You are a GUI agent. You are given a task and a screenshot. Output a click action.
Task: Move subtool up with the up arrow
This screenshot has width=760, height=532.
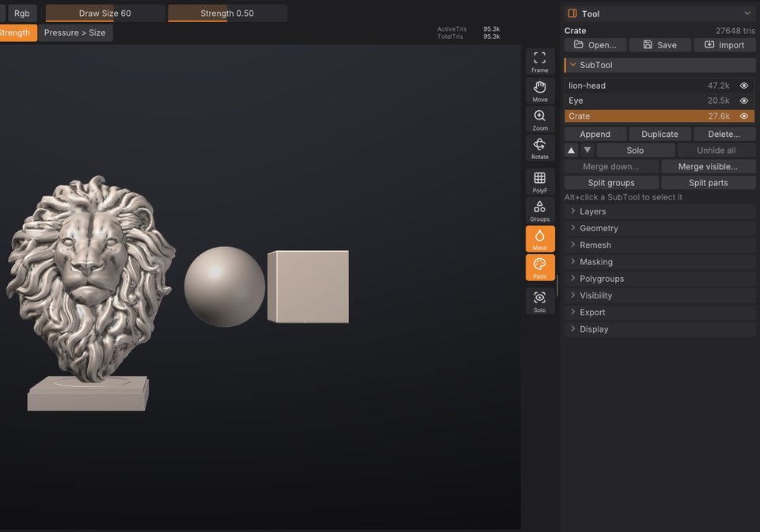pos(572,150)
